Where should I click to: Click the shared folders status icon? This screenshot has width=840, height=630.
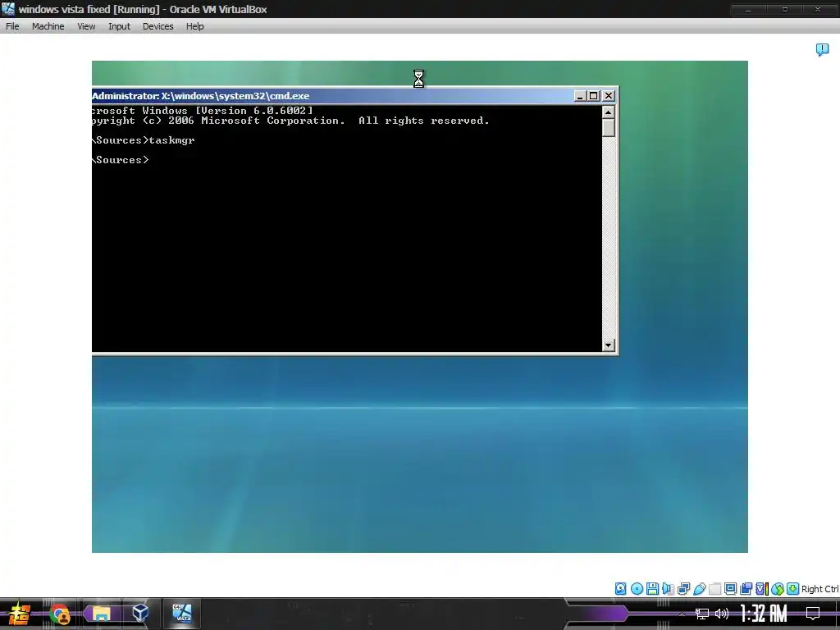pyautogui.click(x=714, y=589)
